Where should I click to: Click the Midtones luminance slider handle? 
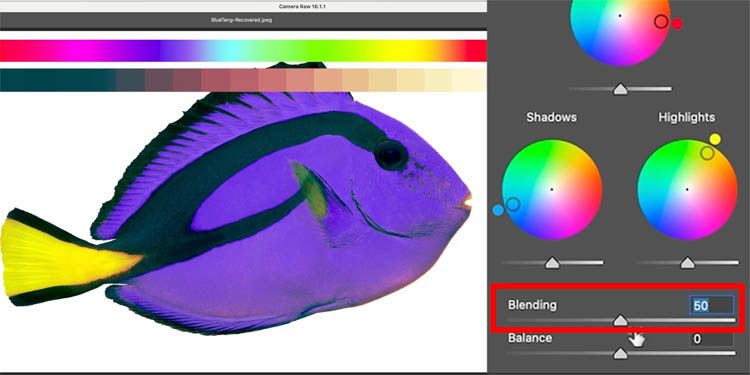[620, 89]
